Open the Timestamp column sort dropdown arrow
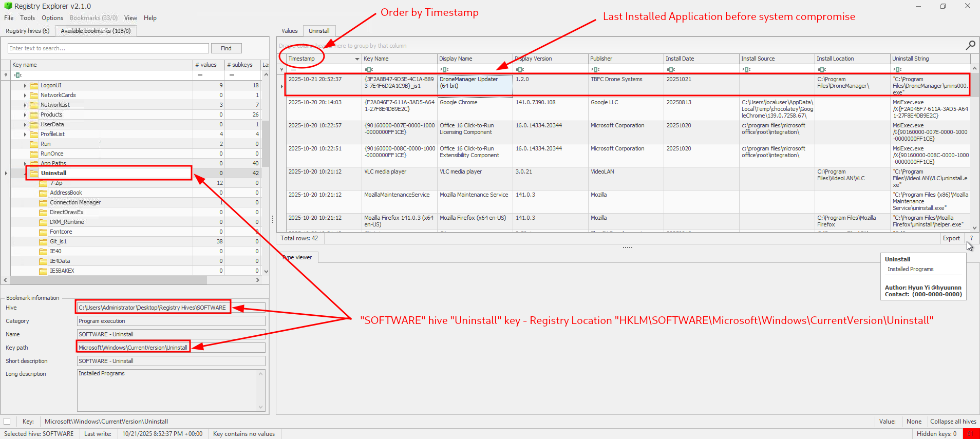Image resolution: width=980 pixels, height=439 pixels. tap(357, 59)
